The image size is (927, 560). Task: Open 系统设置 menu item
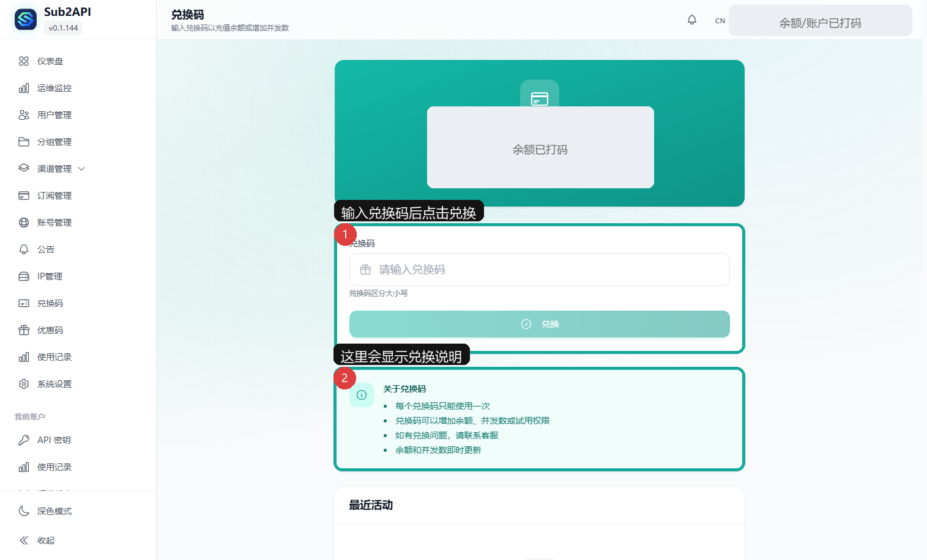click(78, 384)
